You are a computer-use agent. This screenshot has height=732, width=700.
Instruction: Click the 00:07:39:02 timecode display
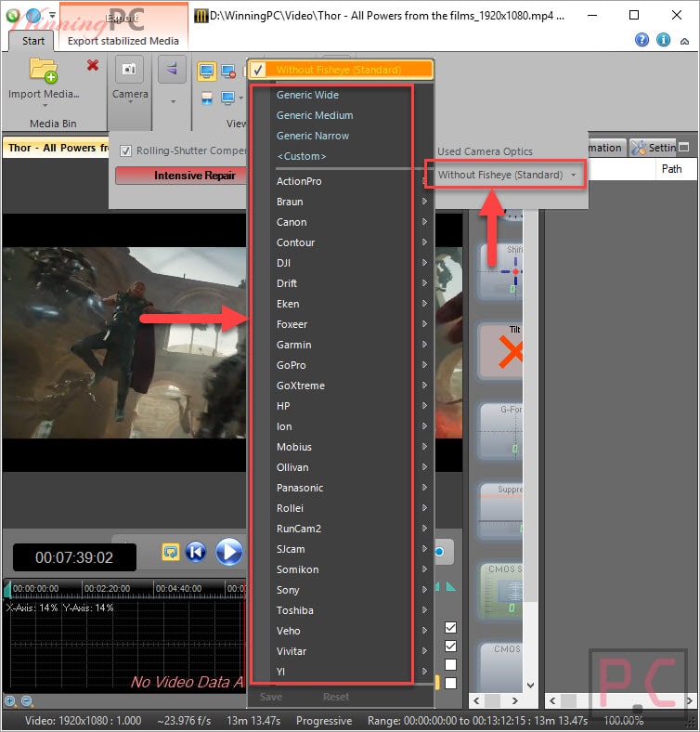(74, 557)
